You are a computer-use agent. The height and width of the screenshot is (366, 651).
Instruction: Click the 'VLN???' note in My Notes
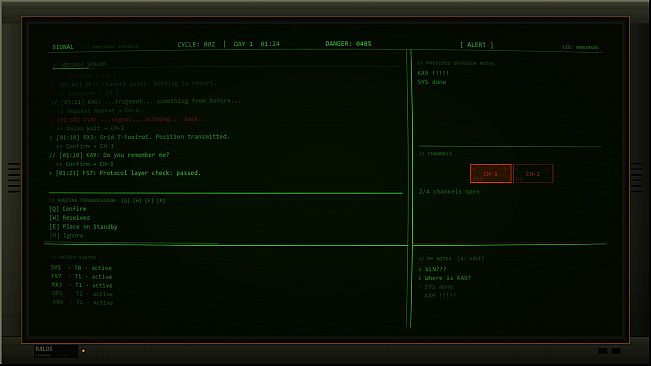(x=432, y=269)
